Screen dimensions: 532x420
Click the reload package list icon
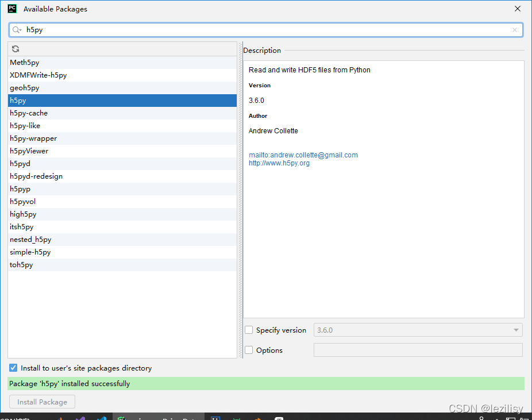[x=16, y=49]
